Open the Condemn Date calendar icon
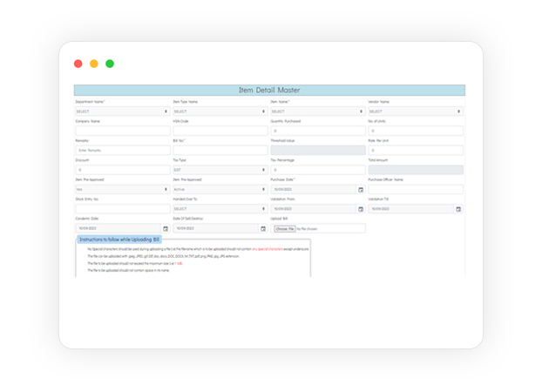Image resolution: width=542 pixels, height=392 pixels. click(x=166, y=228)
